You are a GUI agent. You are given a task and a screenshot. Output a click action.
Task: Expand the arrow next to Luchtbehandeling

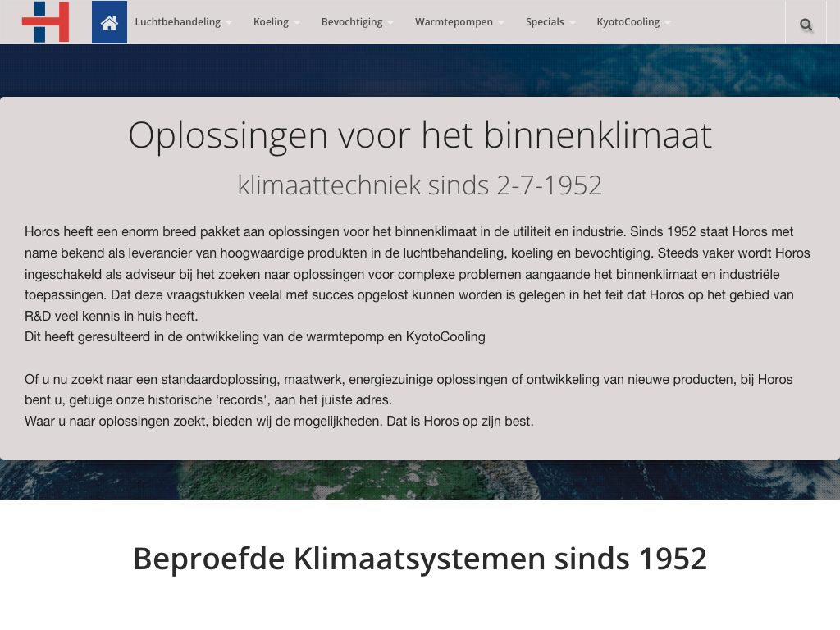(229, 23)
